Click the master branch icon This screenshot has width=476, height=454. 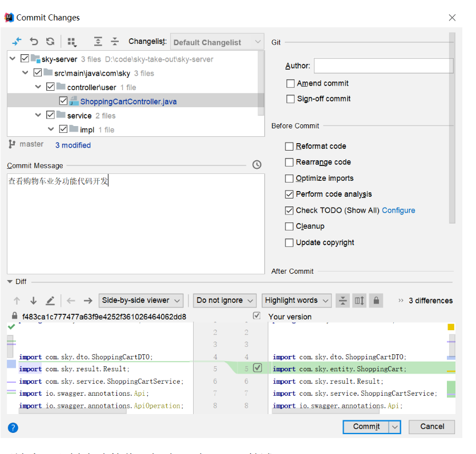click(12, 144)
